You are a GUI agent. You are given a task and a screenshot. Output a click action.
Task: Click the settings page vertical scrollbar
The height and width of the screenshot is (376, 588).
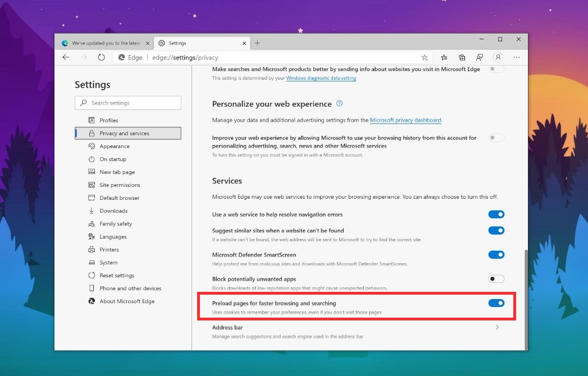click(526, 299)
